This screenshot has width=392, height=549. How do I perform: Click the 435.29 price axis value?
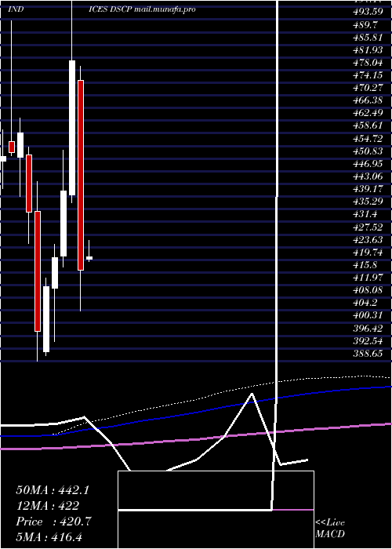tap(368, 202)
